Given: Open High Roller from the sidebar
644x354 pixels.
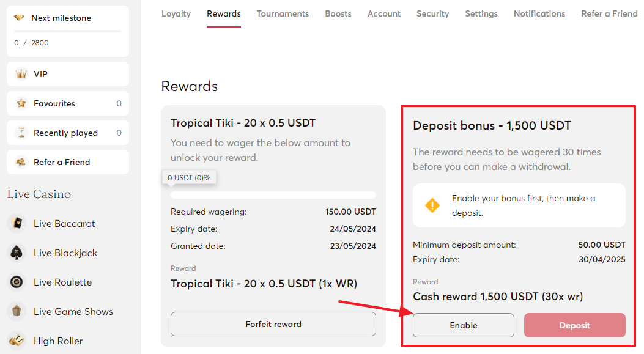Looking at the screenshot, I should tap(17, 341).
